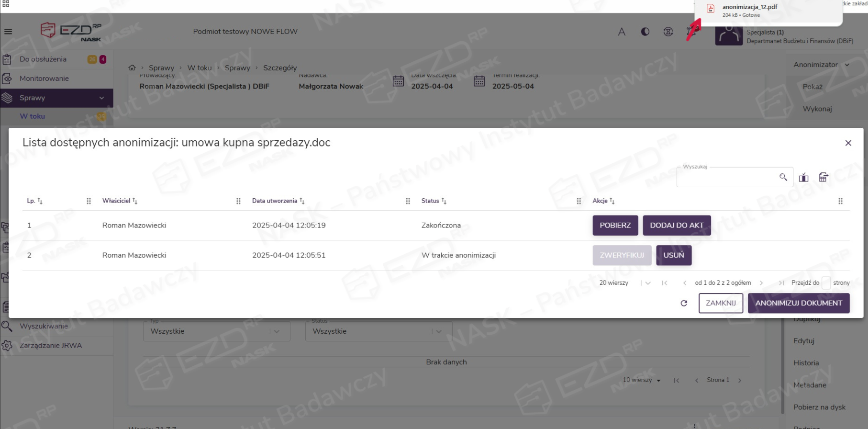
Task: Open the hamburger menu
Action: pyautogui.click(x=8, y=32)
